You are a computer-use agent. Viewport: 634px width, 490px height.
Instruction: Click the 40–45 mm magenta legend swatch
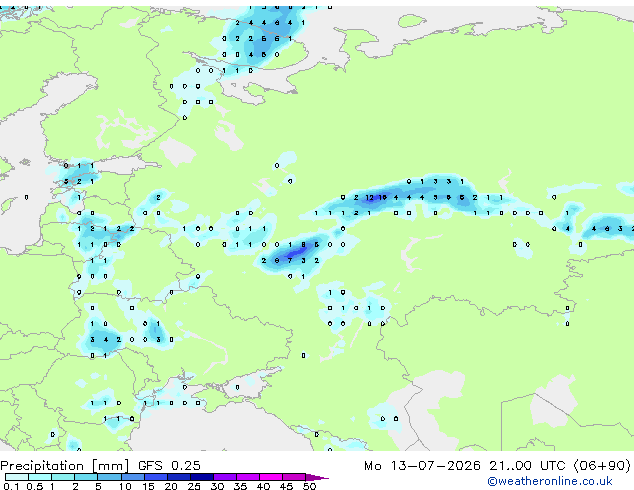point(271,477)
